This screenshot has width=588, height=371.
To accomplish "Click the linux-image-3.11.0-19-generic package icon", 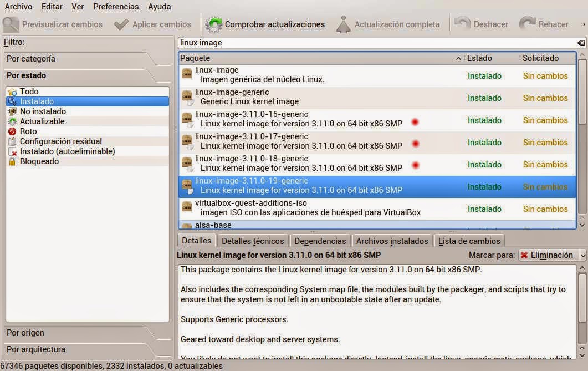I will (x=187, y=186).
